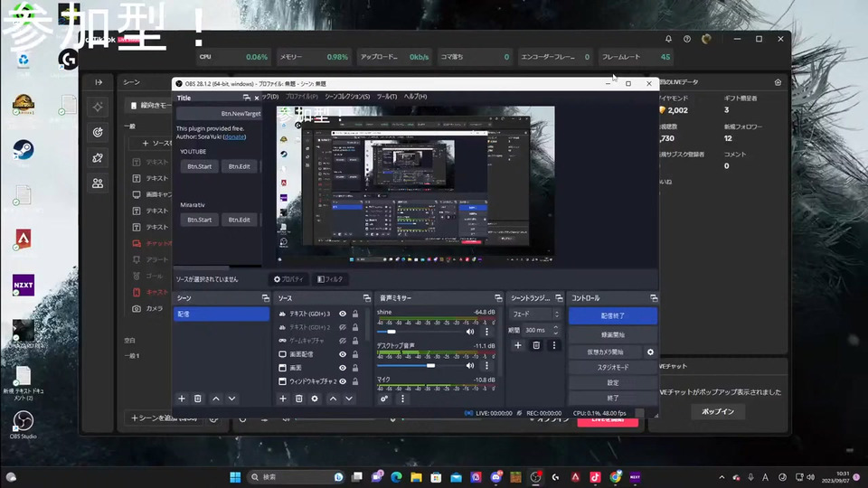Launch Microsoft Edge from the taskbar

point(396,477)
